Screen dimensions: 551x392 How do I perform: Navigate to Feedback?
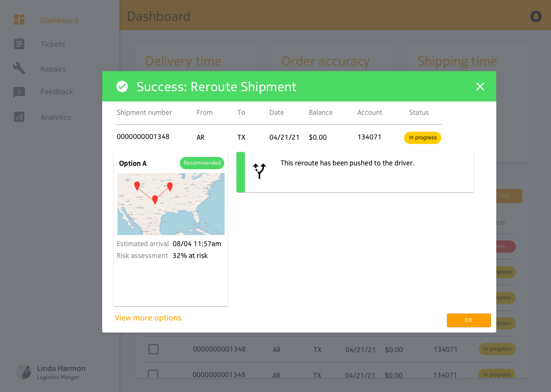[x=57, y=91]
